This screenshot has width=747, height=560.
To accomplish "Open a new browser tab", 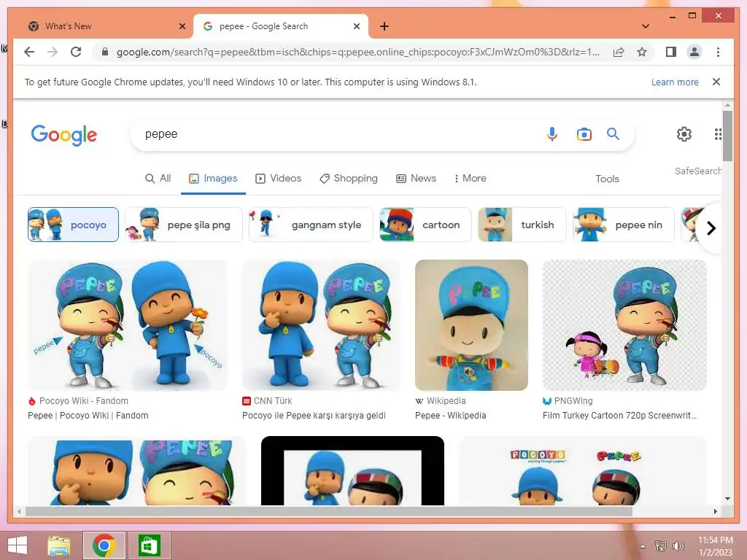I will (x=384, y=26).
